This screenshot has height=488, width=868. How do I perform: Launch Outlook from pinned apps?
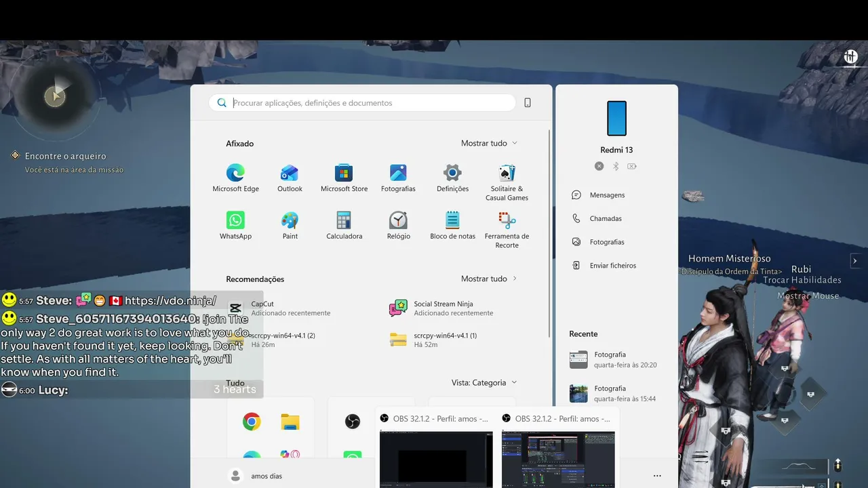pos(290,178)
